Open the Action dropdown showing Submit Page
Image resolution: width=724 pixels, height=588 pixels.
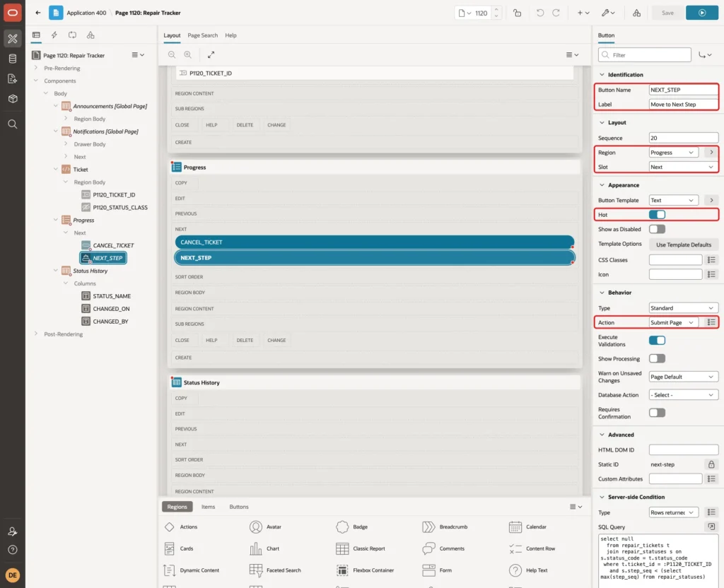(x=673, y=322)
